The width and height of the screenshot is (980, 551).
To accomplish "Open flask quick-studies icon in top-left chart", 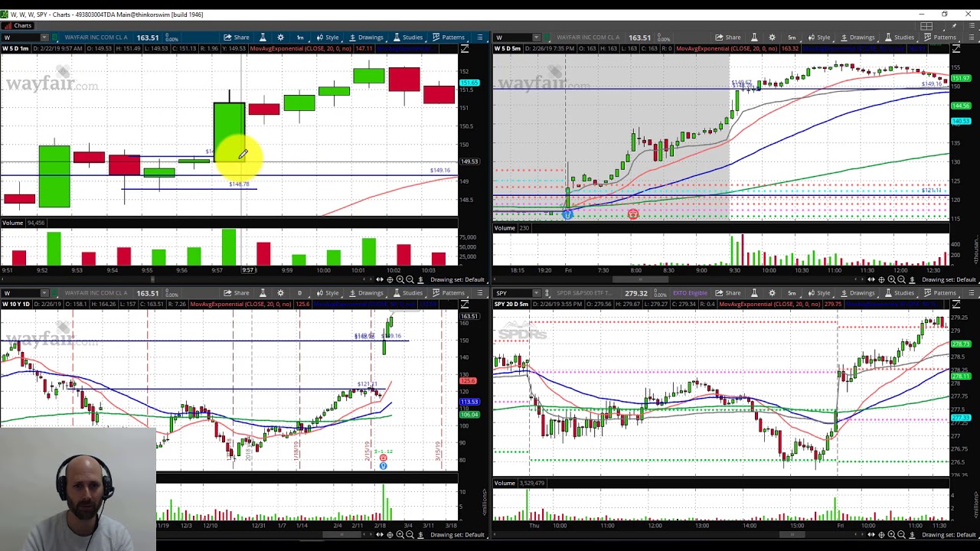I will point(263,37).
